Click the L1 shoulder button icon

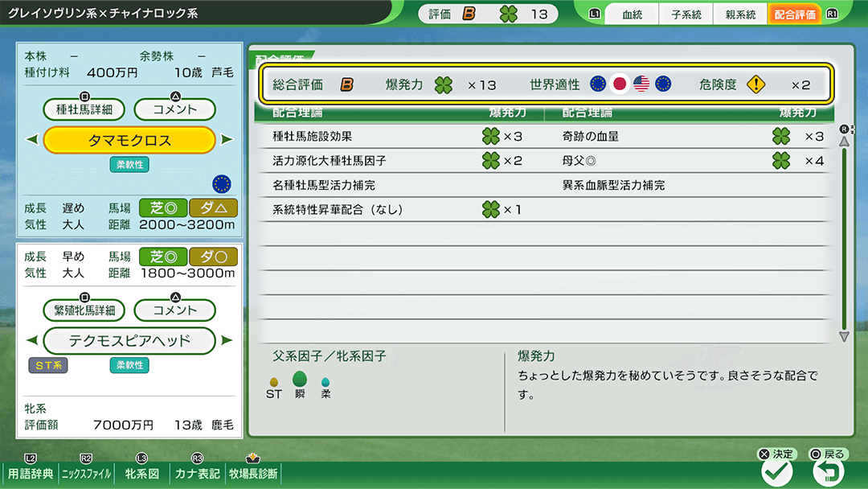click(595, 14)
